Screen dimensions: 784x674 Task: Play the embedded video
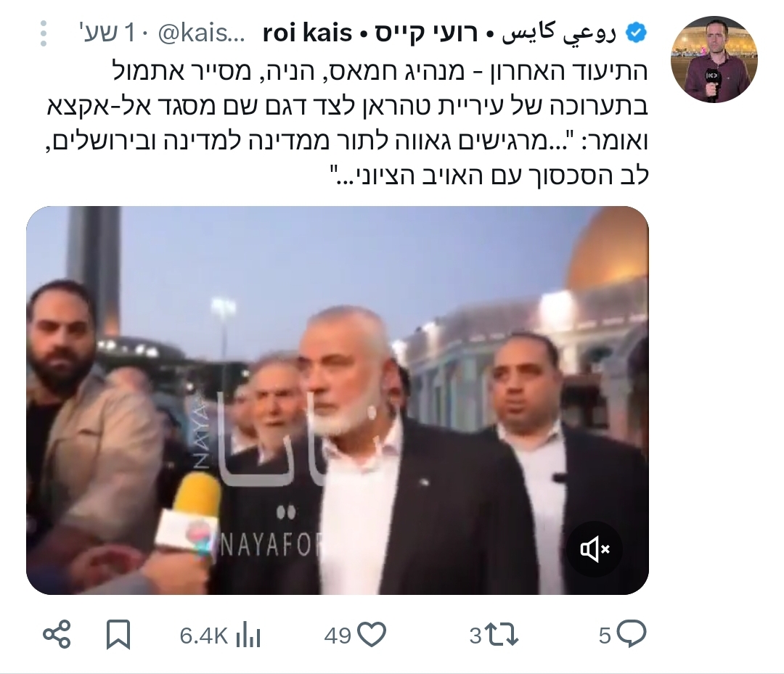click(x=338, y=400)
